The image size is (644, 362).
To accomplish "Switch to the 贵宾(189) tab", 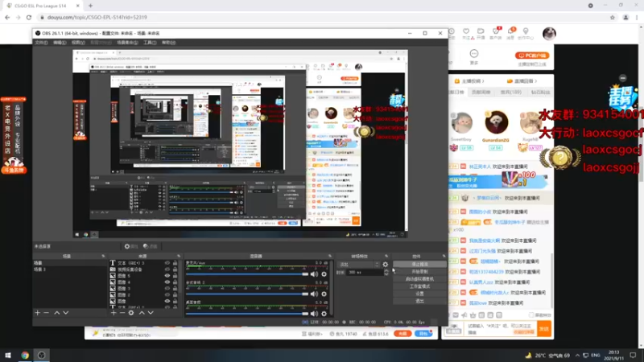I will coord(510,93).
